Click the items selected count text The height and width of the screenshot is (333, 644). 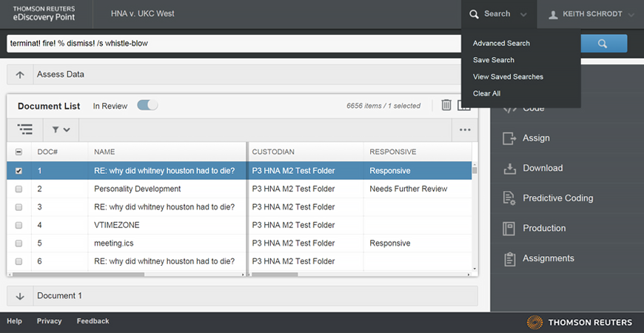[x=383, y=106]
